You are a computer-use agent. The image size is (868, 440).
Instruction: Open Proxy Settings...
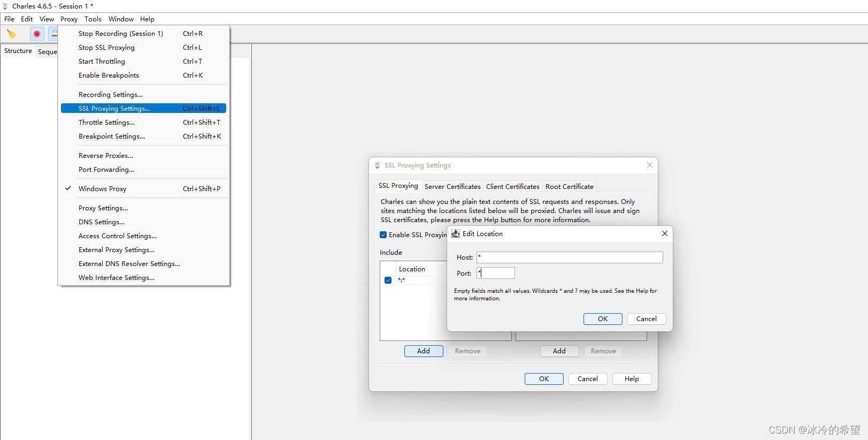pos(144,208)
